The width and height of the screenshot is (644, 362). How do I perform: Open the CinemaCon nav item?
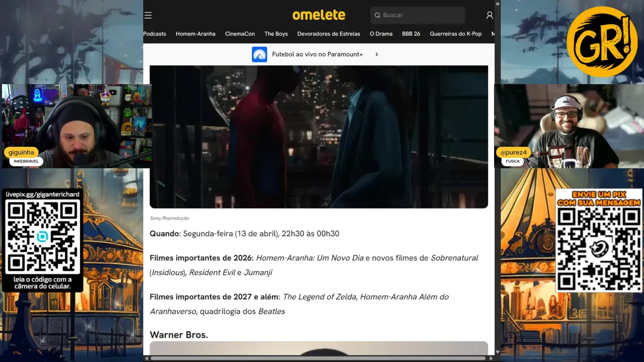tap(240, 34)
